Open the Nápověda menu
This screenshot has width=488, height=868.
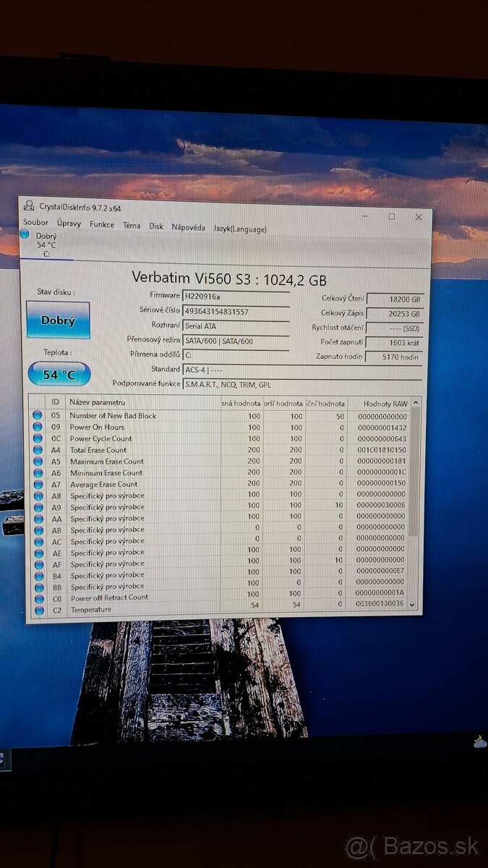(188, 227)
